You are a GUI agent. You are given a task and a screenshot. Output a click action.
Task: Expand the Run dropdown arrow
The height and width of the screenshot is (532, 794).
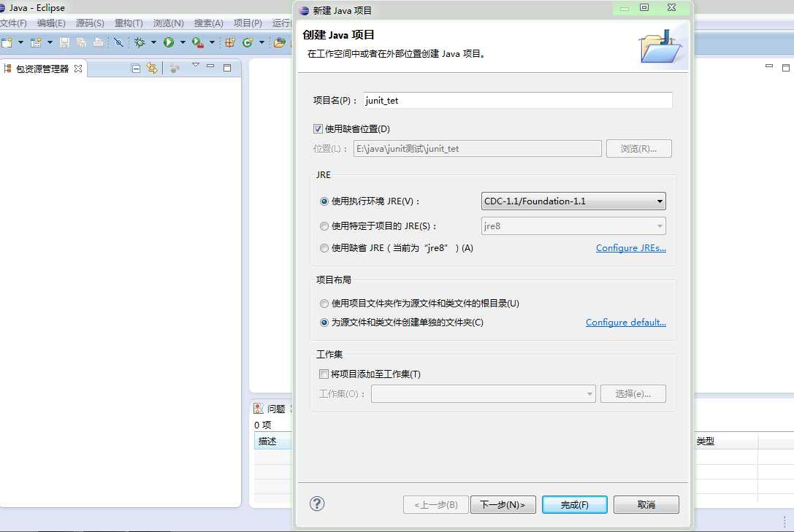(x=183, y=42)
